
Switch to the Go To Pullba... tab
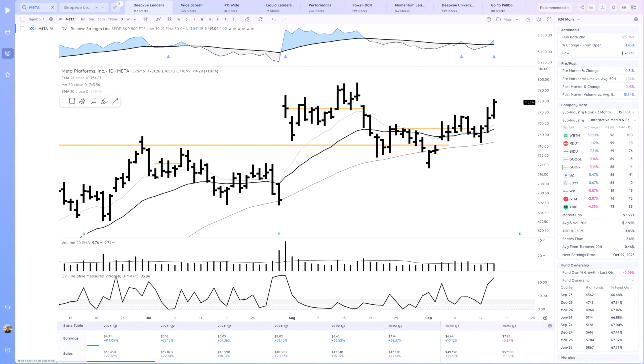503,8
